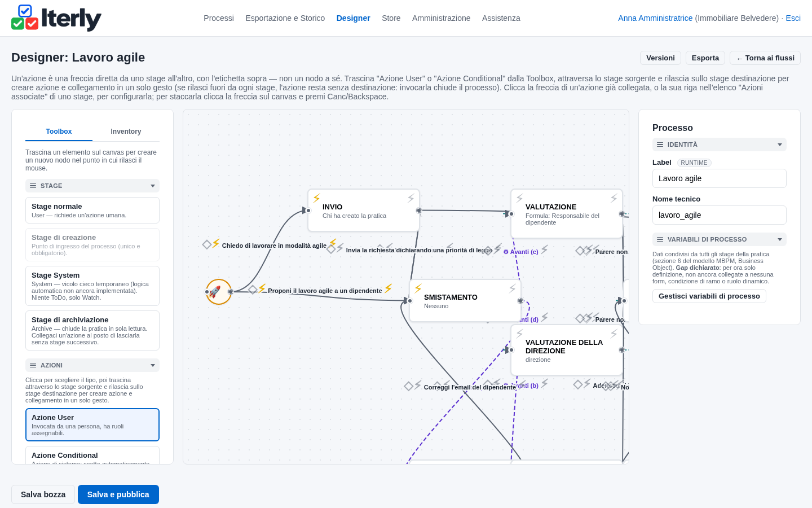Click Salva e pubblica
The height and width of the screenshot is (508, 812).
click(118, 494)
